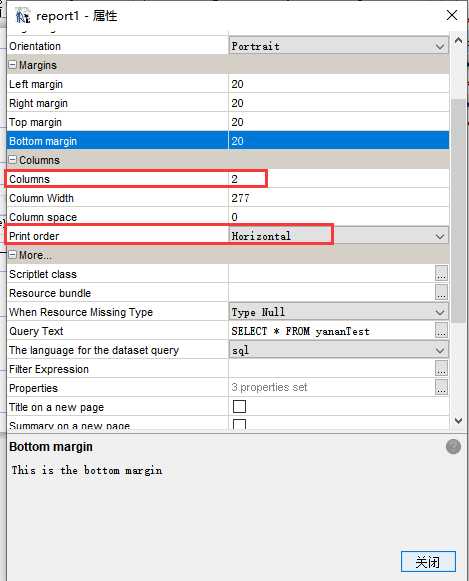469x581 pixels.
Task: Click the Columns value 2 field
Action: click(x=339, y=179)
